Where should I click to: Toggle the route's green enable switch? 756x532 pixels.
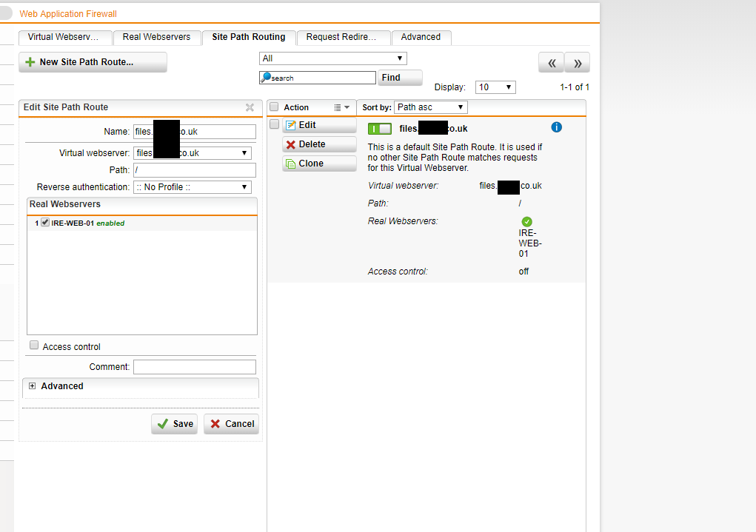[380, 129]
